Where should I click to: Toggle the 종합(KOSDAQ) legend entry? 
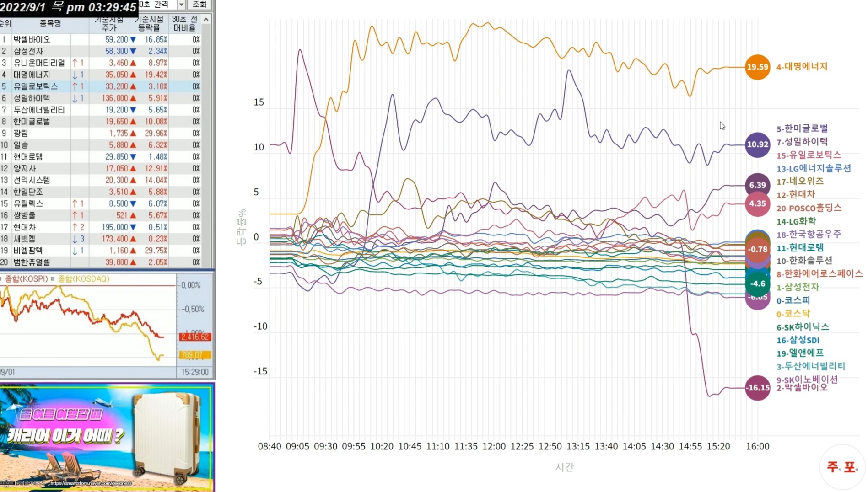81,279
